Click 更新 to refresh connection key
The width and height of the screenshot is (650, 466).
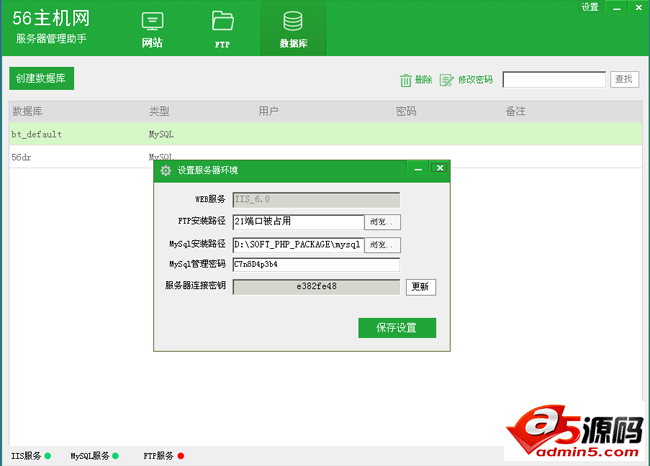(x=421, y=287)
